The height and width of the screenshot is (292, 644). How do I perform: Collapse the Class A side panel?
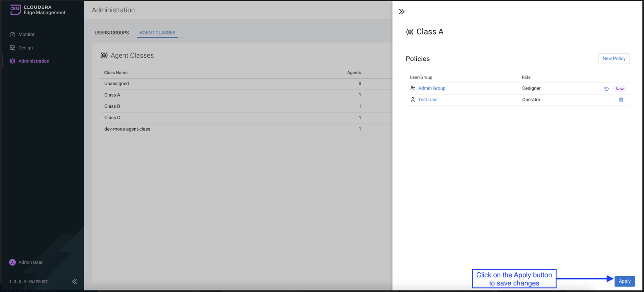coord(402,12)
